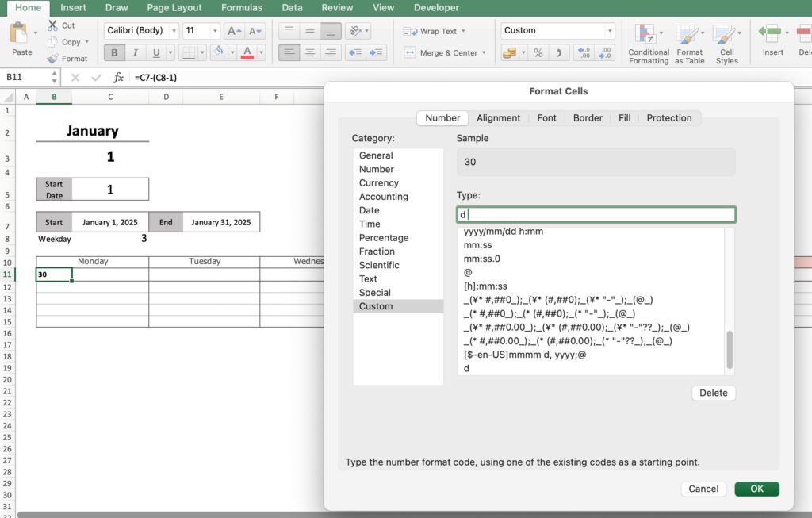
Task: Expand the Copy options arrow
Action: tap(87, 42)
